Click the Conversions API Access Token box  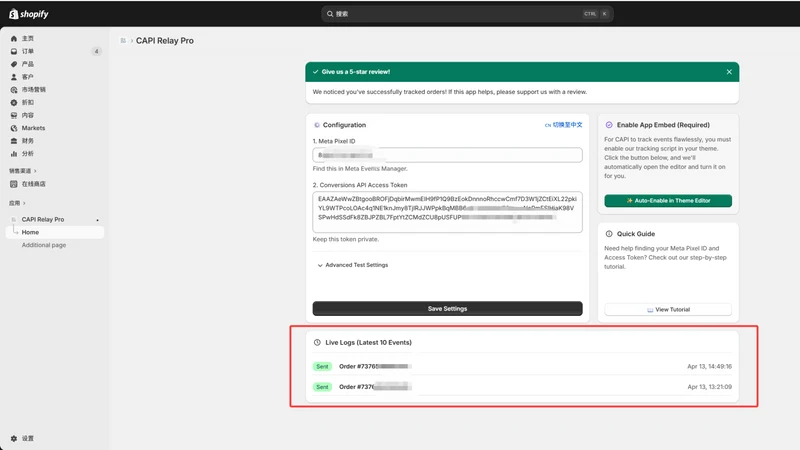[x=447, y=212]
